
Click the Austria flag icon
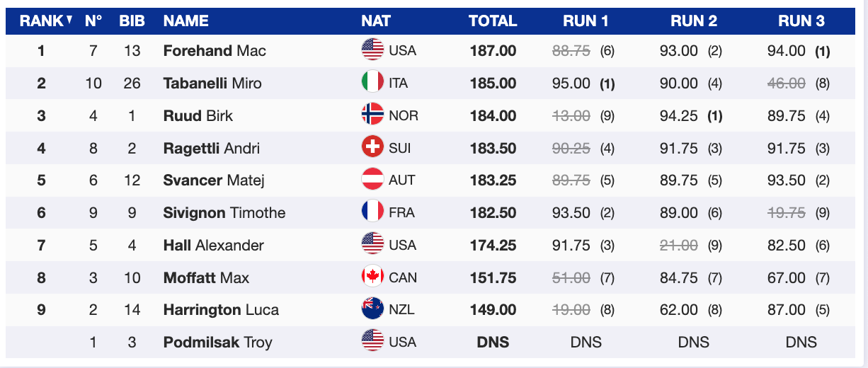pyautogui.click(x=372, y=180)
